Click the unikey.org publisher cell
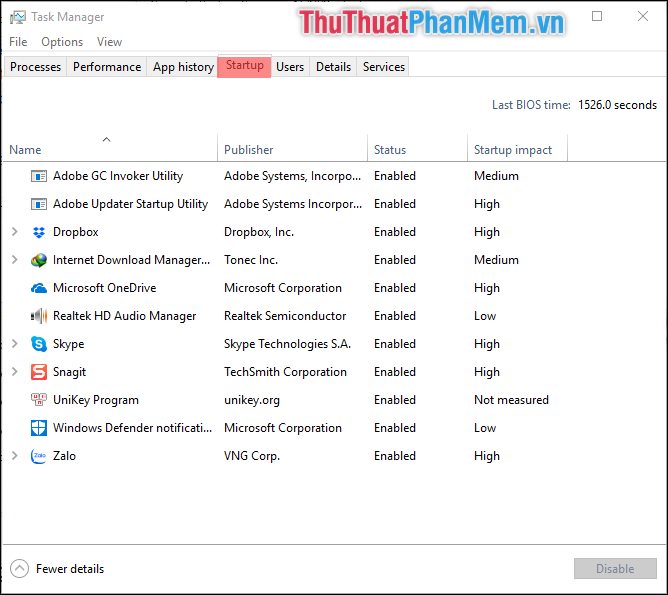This screenshot has height=595, width=668. [x=252, y=400]
